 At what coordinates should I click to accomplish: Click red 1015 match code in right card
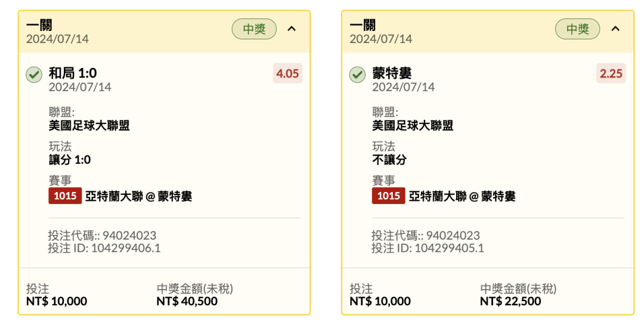tap(389, 196)
